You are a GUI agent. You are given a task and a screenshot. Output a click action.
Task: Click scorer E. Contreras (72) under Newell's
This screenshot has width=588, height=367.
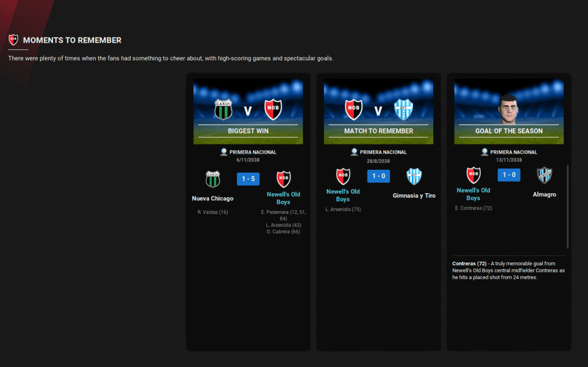click(473, 208)
